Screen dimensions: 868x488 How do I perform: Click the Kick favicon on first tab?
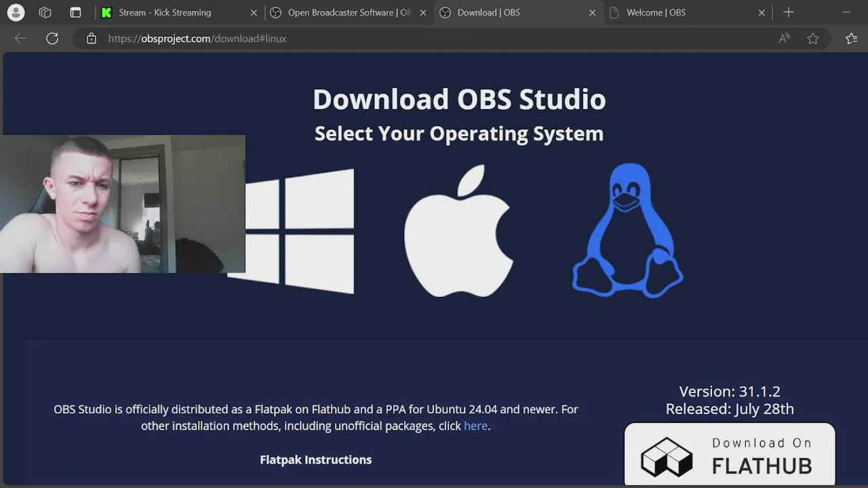click(x=106, y=12)
